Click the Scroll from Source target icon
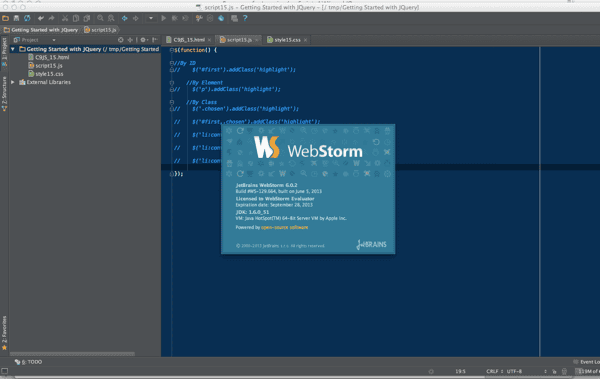600x379 pixels. click(x=121, y=40)
